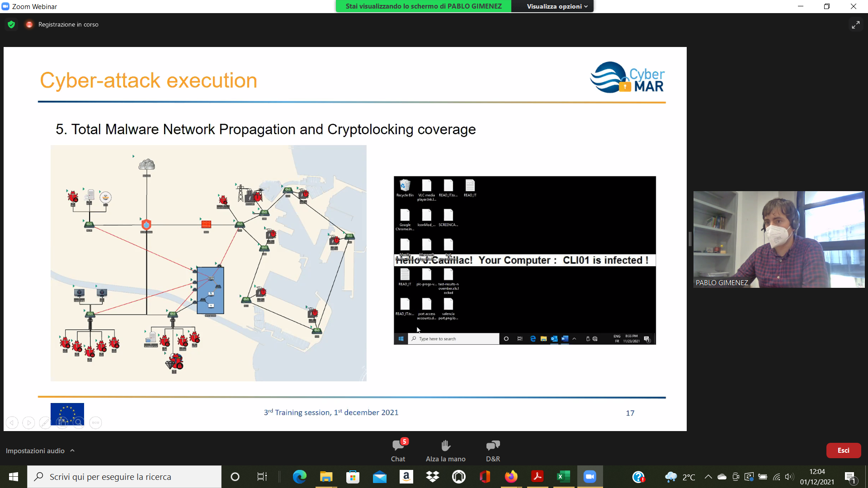Toggle Task View in taskbar
Viewport: 868px width, 488px height.
[x=262, y=477]
